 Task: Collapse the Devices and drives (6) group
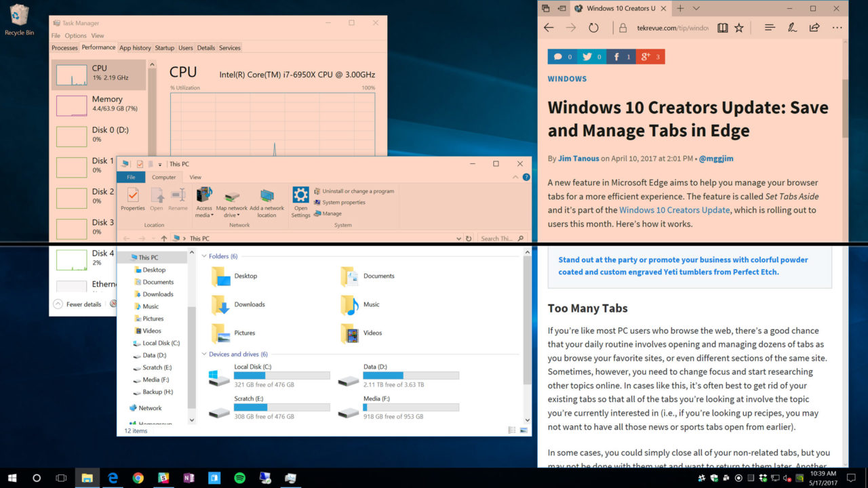click(x=204, y=354)
